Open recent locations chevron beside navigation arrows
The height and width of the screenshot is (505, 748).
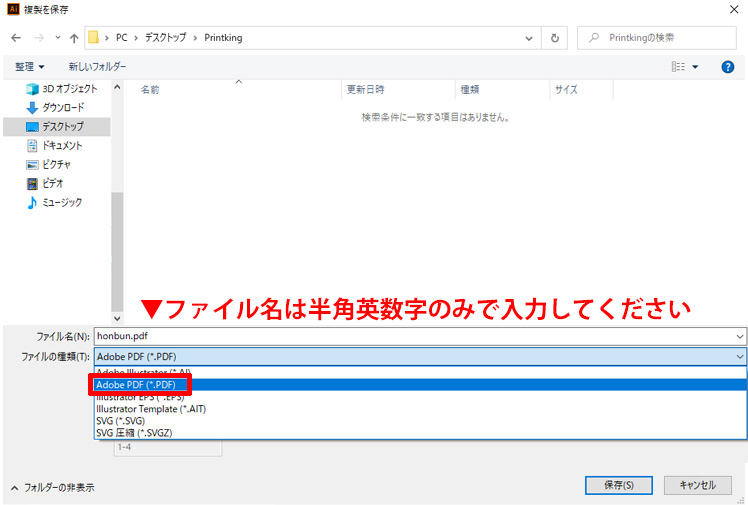pyautogui.click(x=58, y=37)
